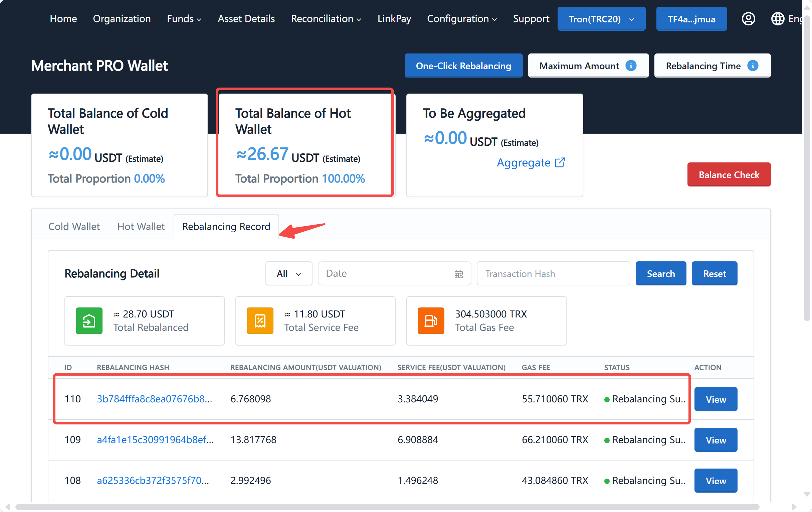Click the English language label
This screenshot has height=512, width=812.
pos(795,19)
